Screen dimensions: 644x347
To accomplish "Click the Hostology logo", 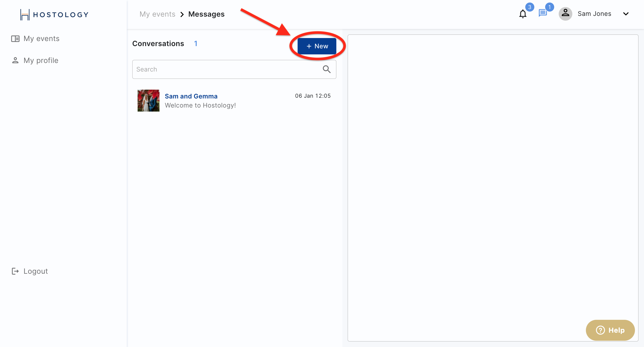I will click(54, 15).
